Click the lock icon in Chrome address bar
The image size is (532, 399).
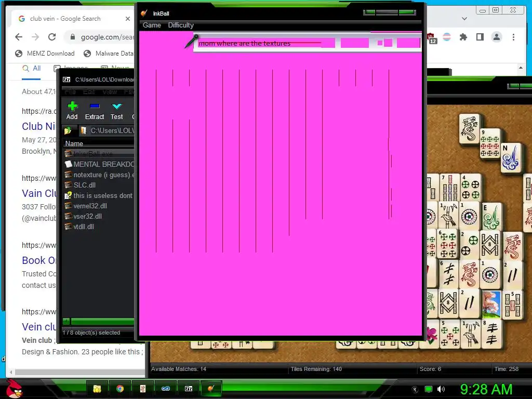click(x=73, y=37)
